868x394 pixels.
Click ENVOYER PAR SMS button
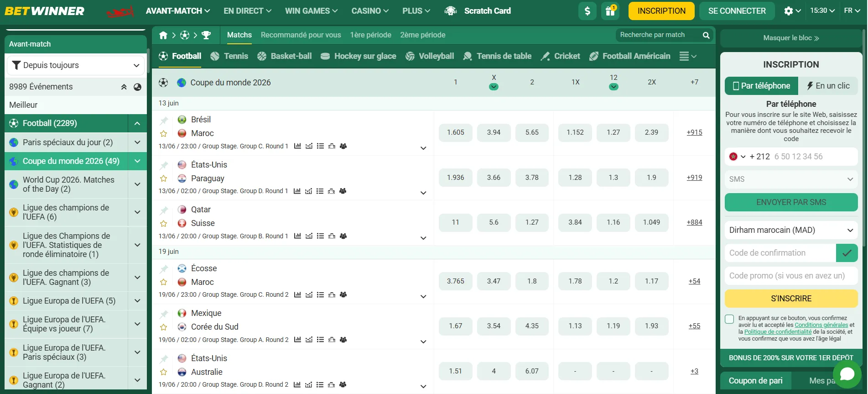coord(791,202)
